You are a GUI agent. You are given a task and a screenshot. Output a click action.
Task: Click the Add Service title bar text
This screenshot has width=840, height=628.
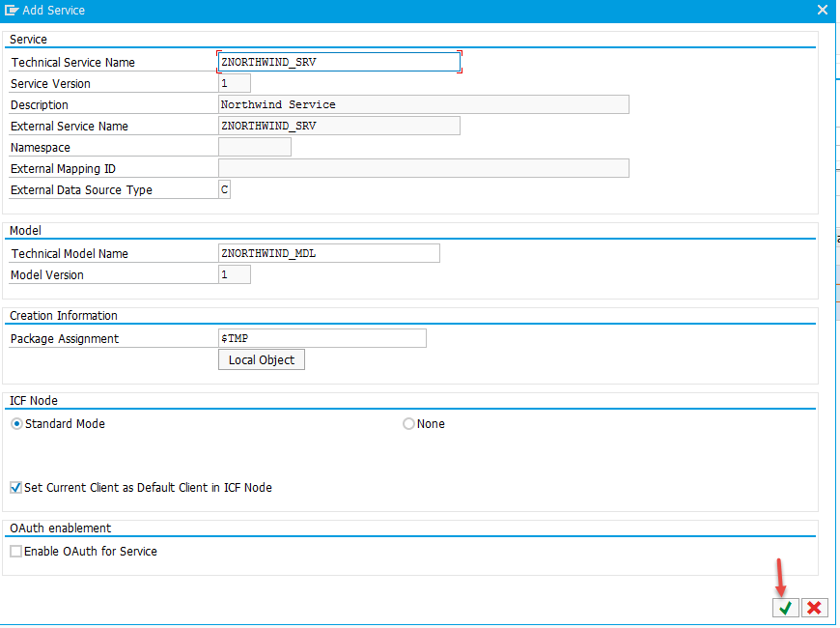click(53, 11)
